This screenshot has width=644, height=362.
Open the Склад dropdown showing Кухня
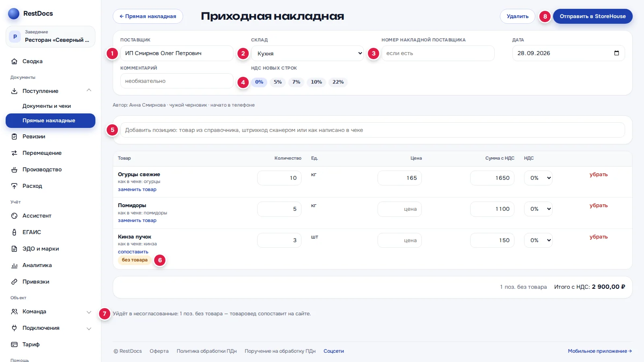[x=308, y=53]
